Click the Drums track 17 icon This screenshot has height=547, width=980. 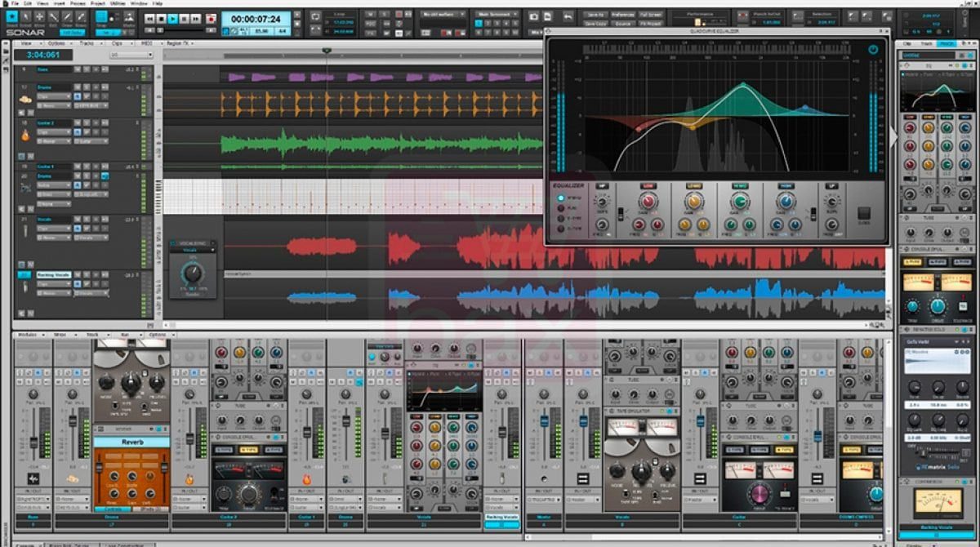[x=25, y=99]
